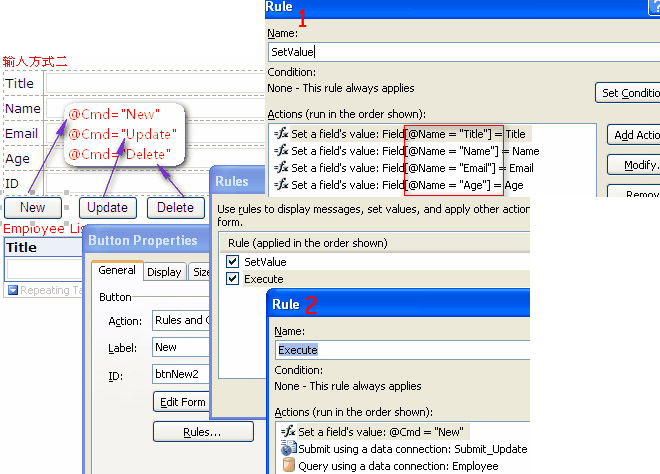Switch to the Display tab
This screenshot has width=660, height=474.
pyautogui.click(x=165, y=272)
